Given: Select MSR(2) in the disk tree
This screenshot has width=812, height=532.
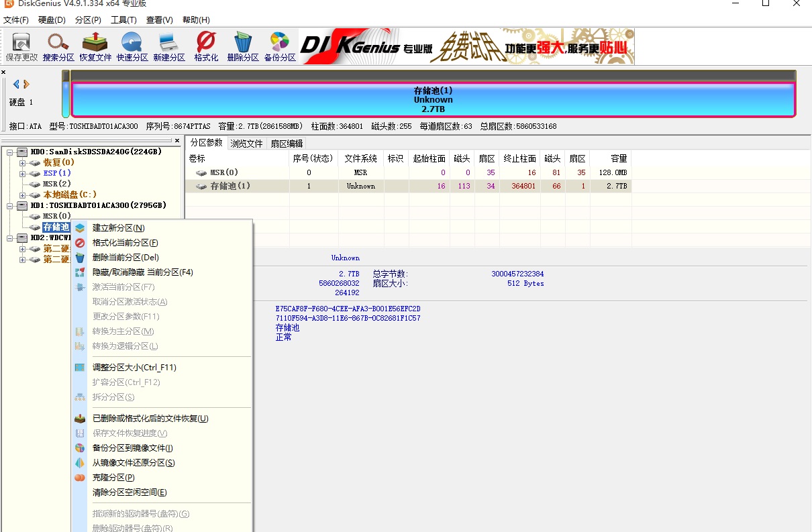Looking at the screenshot, I should 57,184.
